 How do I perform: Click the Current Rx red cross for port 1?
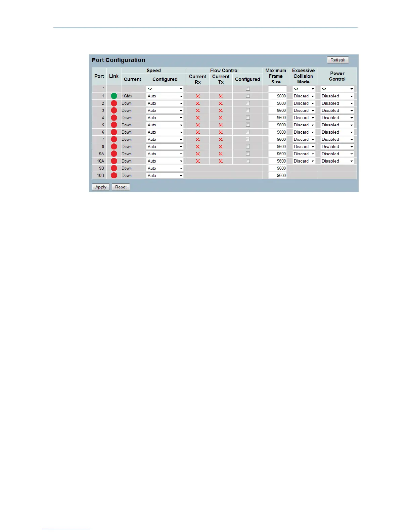point(198,96)
